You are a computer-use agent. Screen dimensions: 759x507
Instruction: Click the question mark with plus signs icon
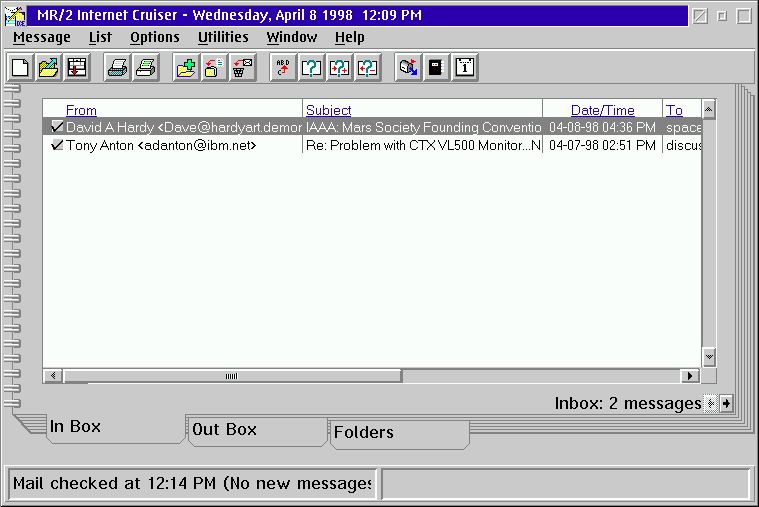pos(340,67)
